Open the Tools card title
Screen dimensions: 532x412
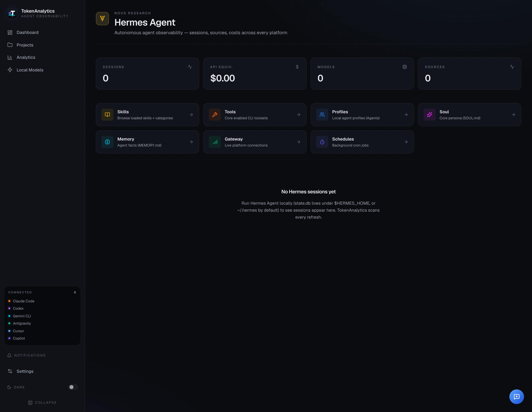tap(230, 112)
